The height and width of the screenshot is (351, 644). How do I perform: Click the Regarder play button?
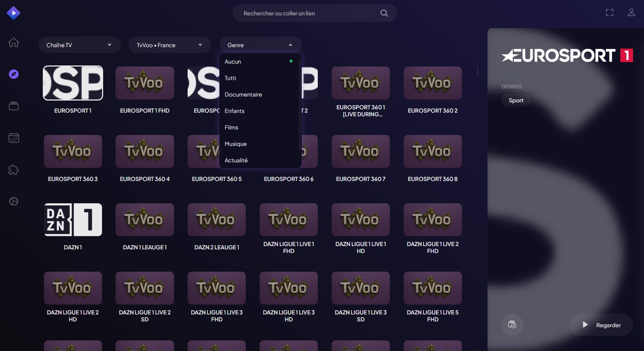tap(601, 325)
